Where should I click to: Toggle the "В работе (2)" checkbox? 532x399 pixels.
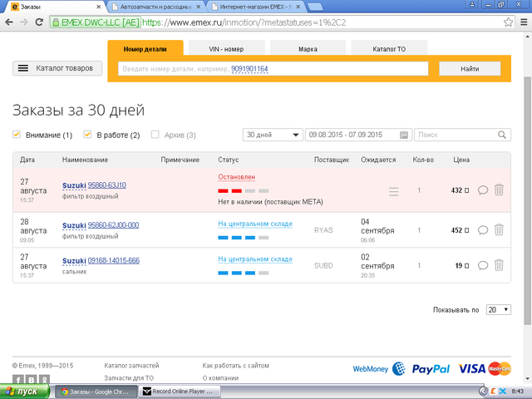point(87,135)
